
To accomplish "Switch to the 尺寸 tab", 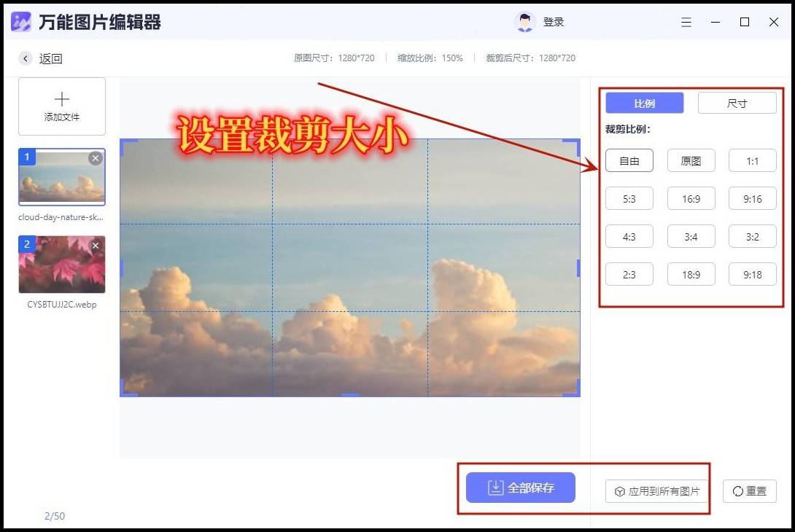I will coord(737,103).
